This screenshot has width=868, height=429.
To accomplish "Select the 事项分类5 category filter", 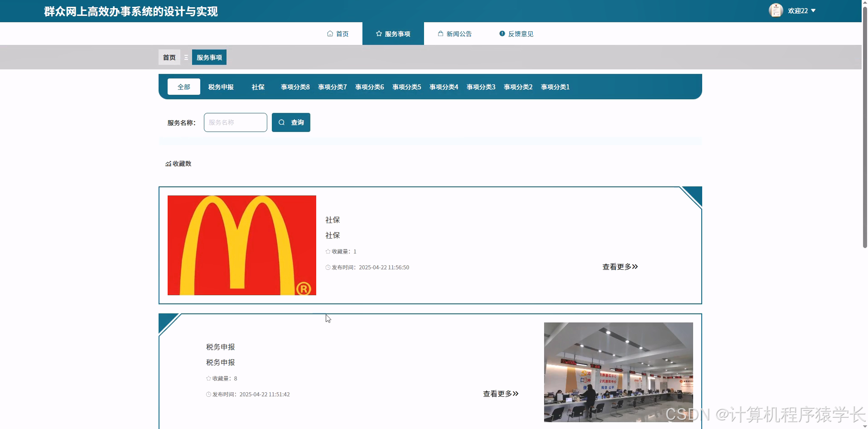I will point(406,87).
